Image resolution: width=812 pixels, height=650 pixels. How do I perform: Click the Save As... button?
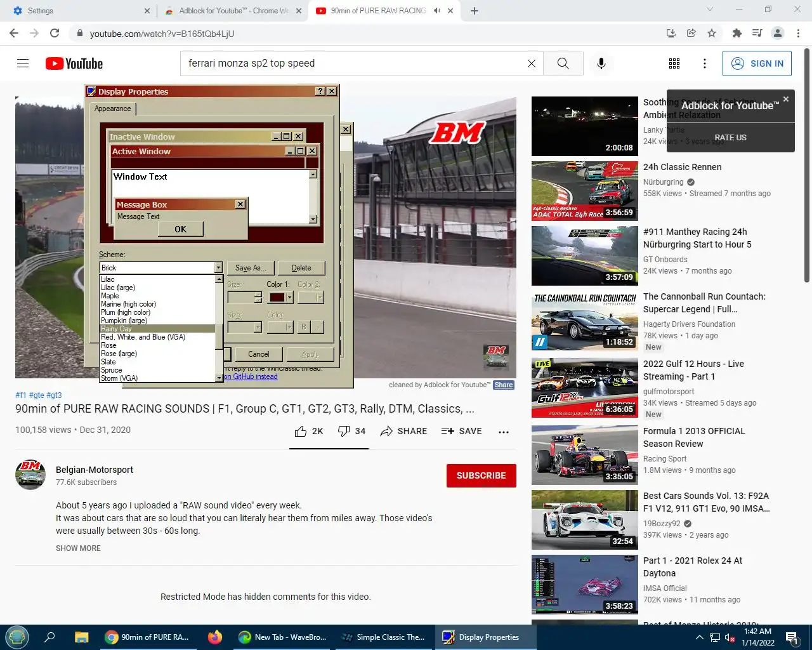pos(251,268)
